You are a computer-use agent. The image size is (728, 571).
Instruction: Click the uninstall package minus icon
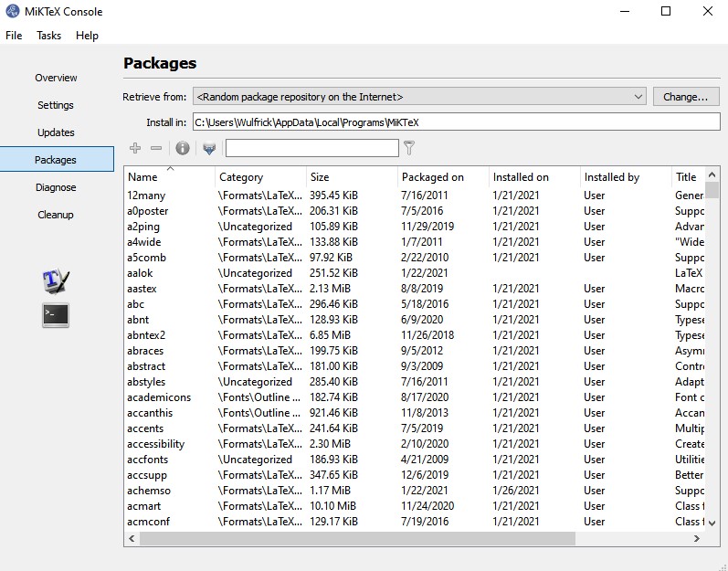156,148
